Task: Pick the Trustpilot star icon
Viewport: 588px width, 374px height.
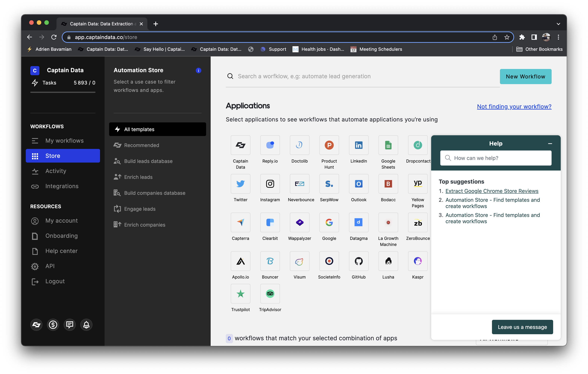Action: (240, 294)
